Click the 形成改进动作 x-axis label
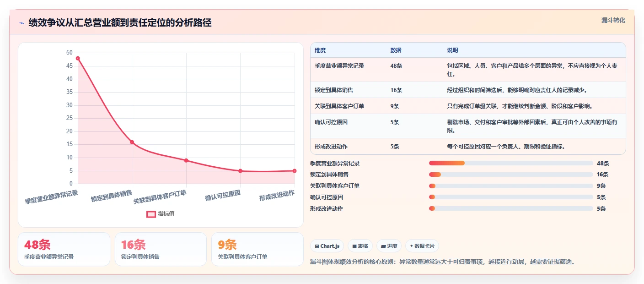The height and width of the screenshot is (284, 644). 277,196
